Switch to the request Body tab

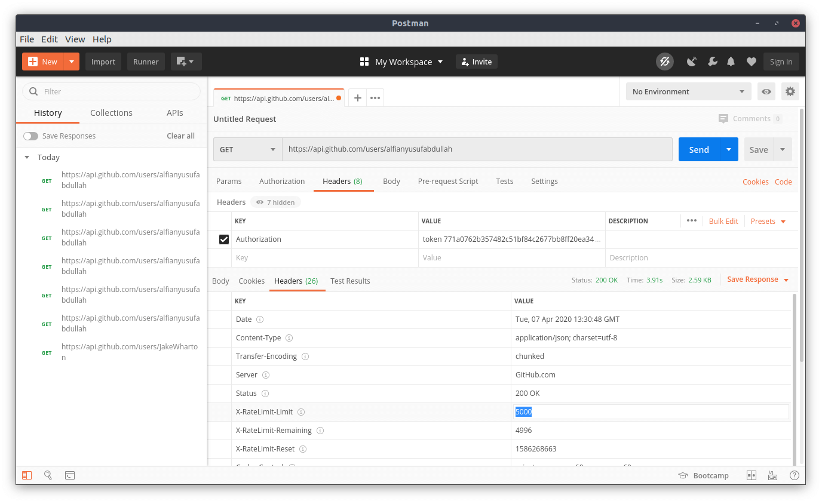click(x=391, y=182)
